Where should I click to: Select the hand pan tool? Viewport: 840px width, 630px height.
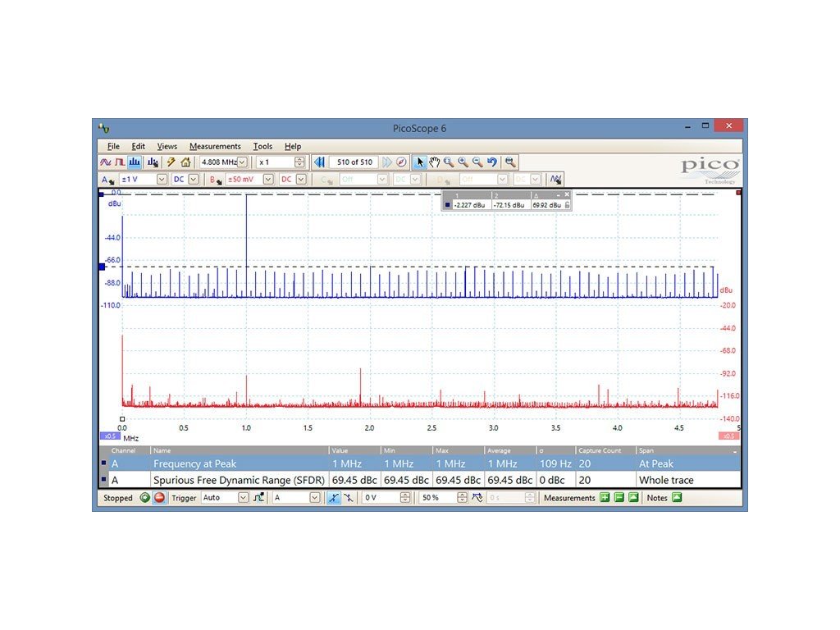coord(434,162)
